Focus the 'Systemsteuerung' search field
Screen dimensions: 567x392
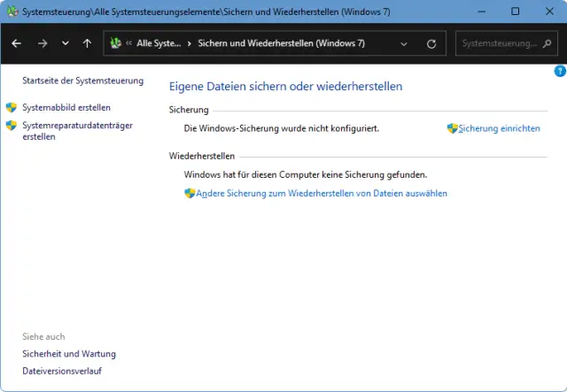point(501,43)
